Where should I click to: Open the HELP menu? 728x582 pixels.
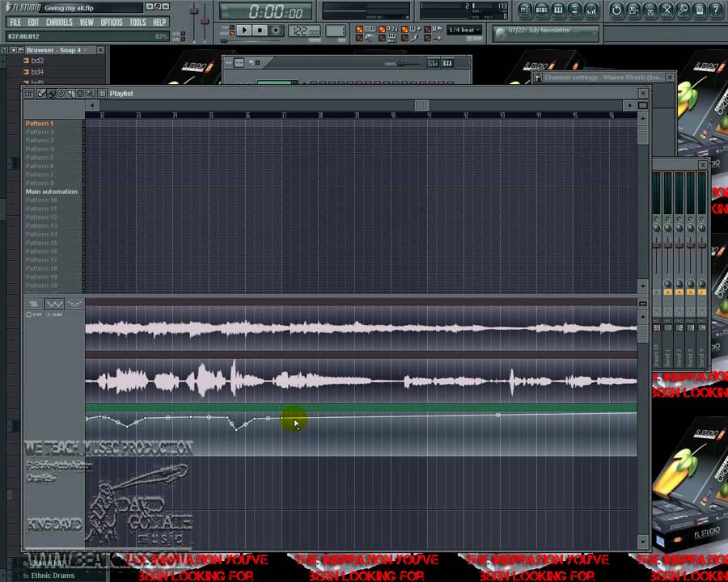click(159, 23)
